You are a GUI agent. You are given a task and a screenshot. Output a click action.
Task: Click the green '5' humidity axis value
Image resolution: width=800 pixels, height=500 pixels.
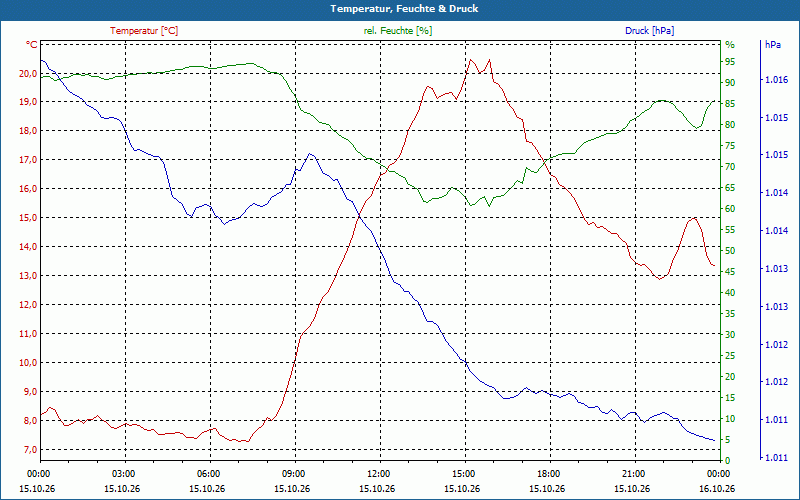[x=728, y=440]
